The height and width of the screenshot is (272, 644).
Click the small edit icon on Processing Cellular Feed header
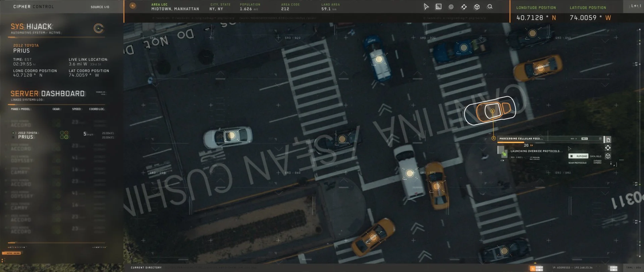[x=600, y=138]
